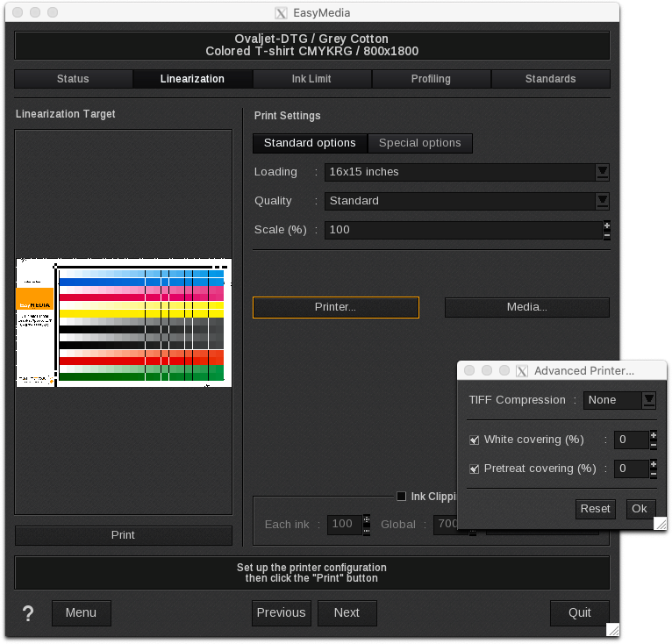Increase Each ink value with plus stepper
Screen dimensions: 672x644
tap(366, 519)
